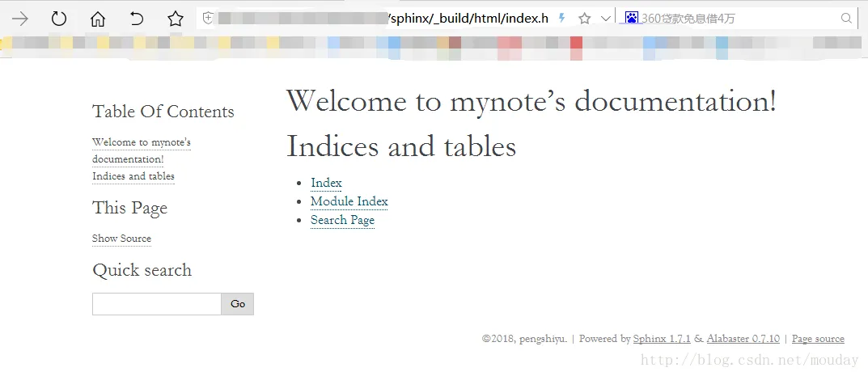The image size is (868, 376).
Task: Click the magnifier search icon
Action: 846,19
